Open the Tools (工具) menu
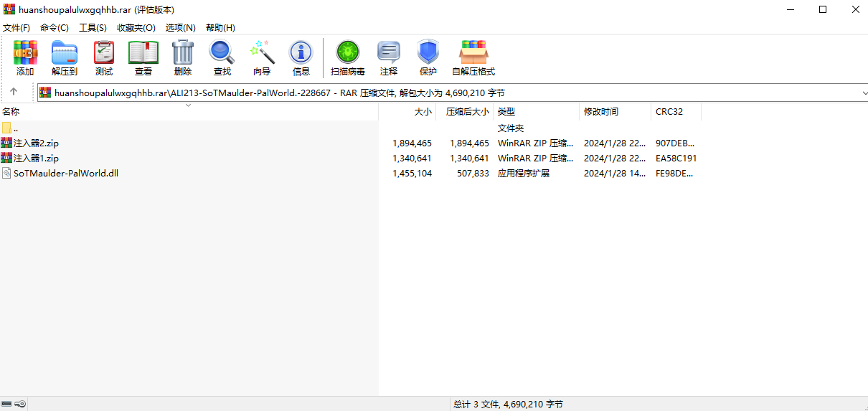 pyautogui.click(x=93, y=27)
